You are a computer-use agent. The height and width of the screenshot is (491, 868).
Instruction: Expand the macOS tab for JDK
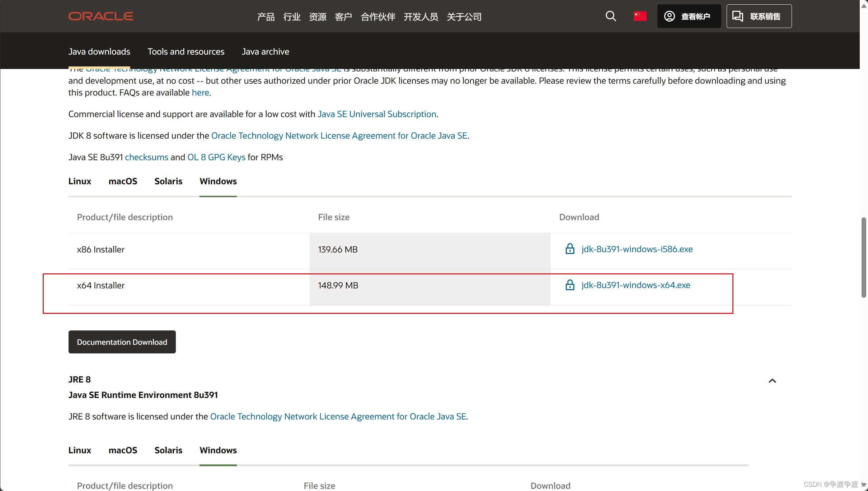pos(122,181)
